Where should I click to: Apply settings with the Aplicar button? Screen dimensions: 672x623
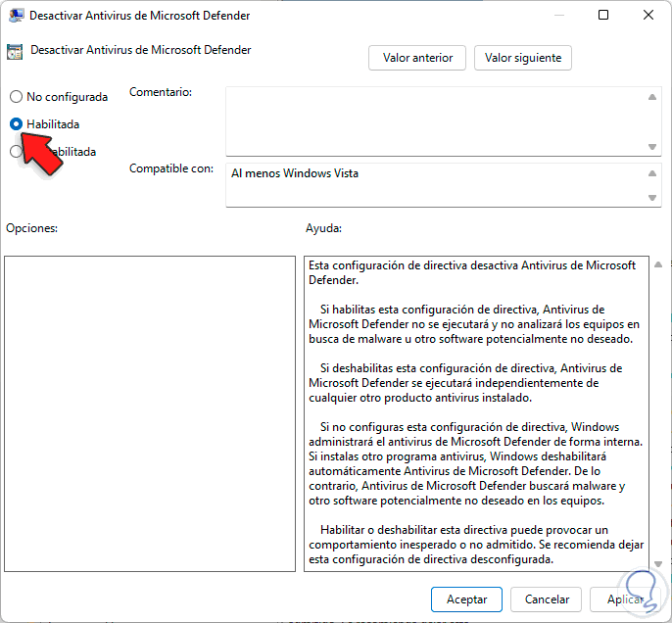(625, 599)
